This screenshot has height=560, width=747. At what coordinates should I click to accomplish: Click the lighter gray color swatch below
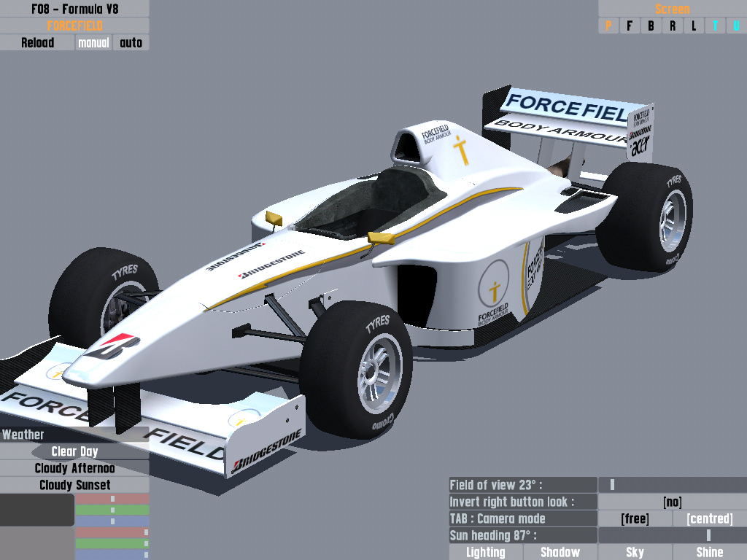coord(37,543)
